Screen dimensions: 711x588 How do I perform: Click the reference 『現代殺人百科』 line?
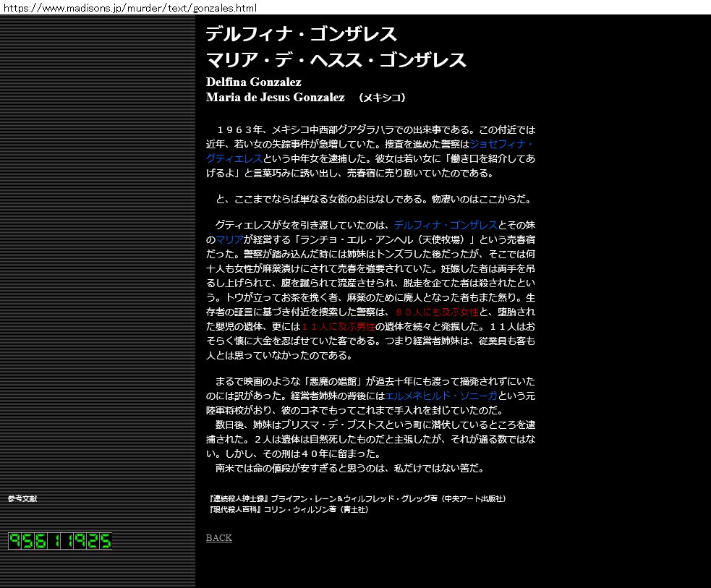click(288, 510)
